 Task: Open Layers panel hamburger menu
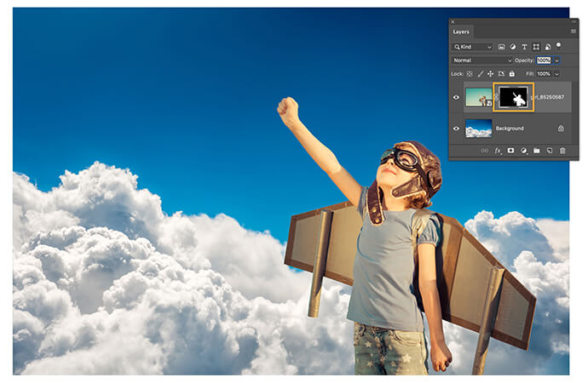(574, 31)
